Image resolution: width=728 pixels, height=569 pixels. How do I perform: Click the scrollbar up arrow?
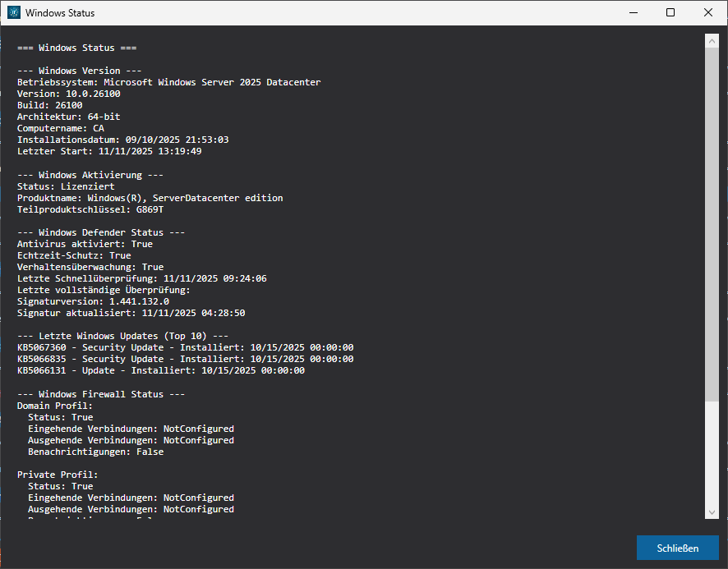pos(712,39)
